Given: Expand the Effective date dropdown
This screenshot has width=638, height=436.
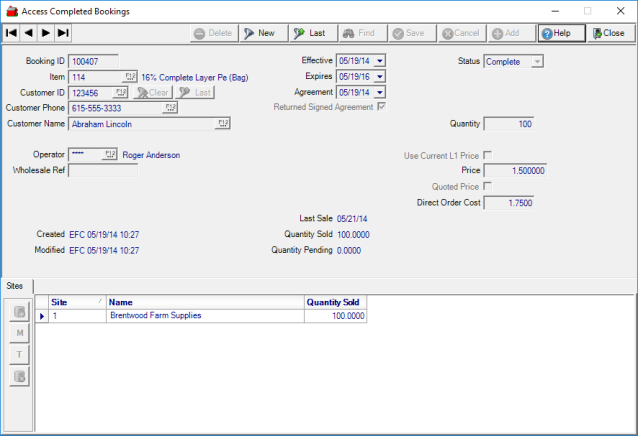Looking at the screenshot, I should pos(380,61).
